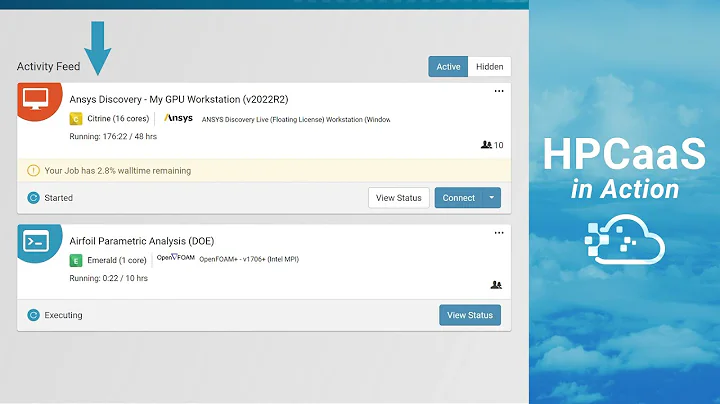Switch to the Hidden feed tab
This screenshot has height=404, width=720.
489,67
